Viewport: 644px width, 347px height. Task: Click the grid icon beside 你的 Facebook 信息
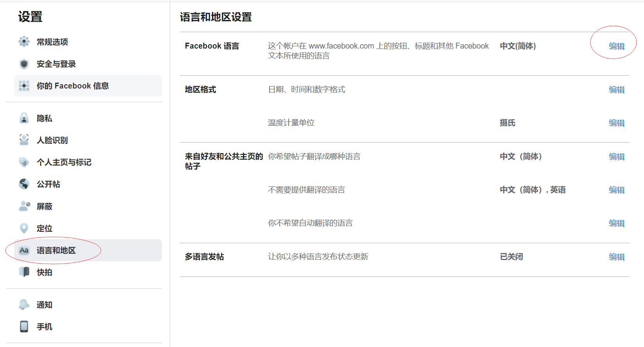24,86
